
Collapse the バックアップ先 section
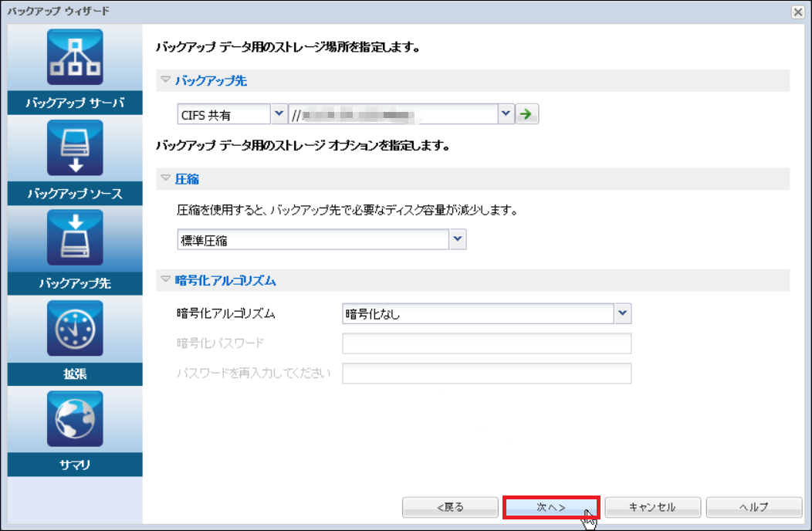pos(166,79)
